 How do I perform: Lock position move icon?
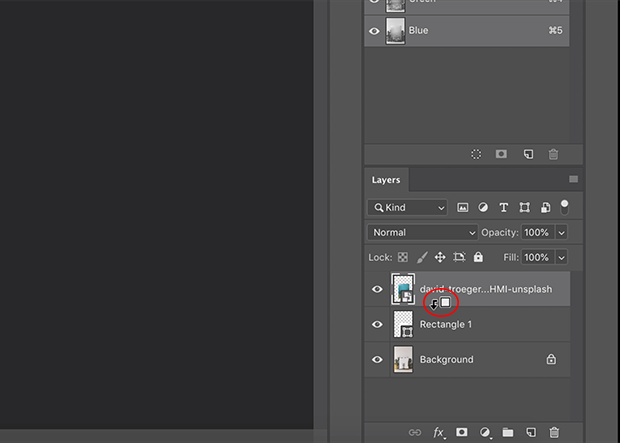click(440, 257)
